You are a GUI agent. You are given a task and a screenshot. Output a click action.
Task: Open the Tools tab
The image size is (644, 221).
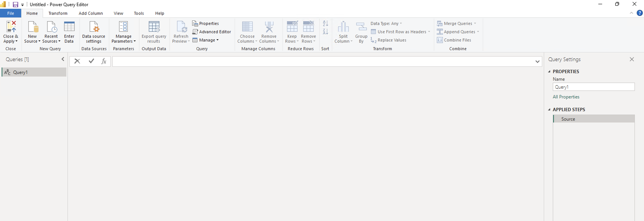[139, 13]
